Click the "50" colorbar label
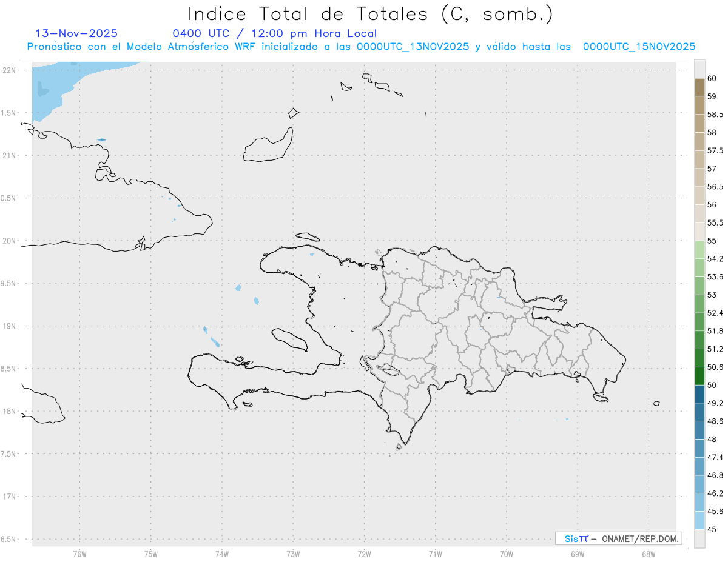 (x=712, y=385)
